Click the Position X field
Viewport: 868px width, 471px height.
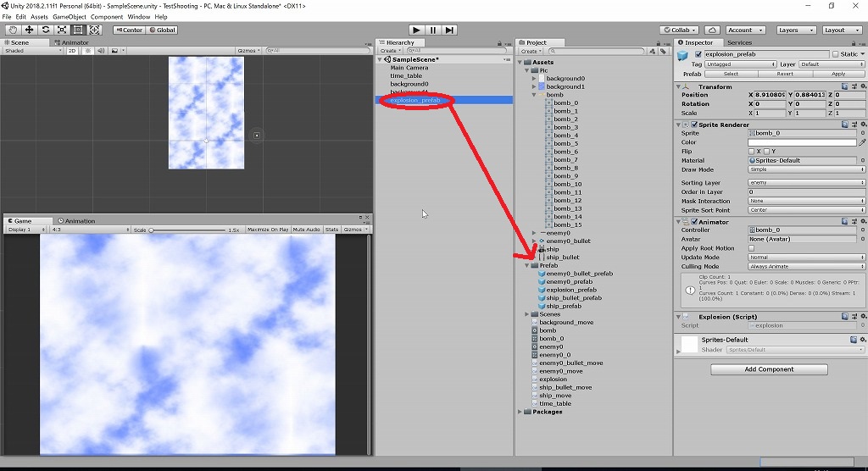[770, 95]
